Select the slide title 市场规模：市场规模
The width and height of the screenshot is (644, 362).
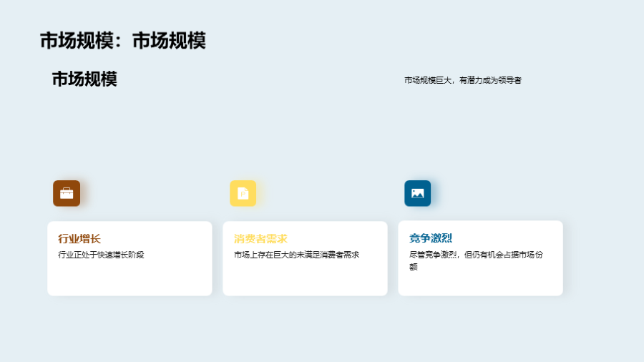122,41
